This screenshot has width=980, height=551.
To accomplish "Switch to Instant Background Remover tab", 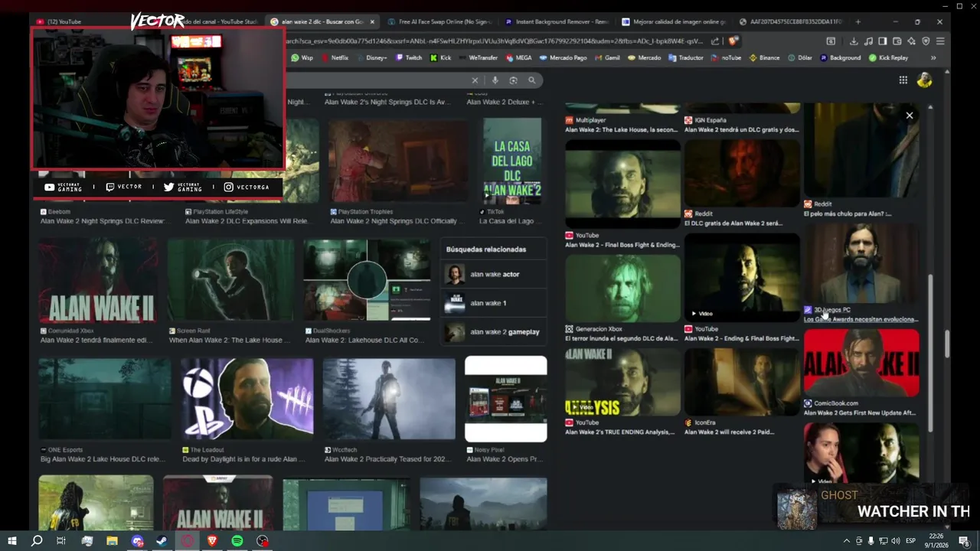I will 556,21.
